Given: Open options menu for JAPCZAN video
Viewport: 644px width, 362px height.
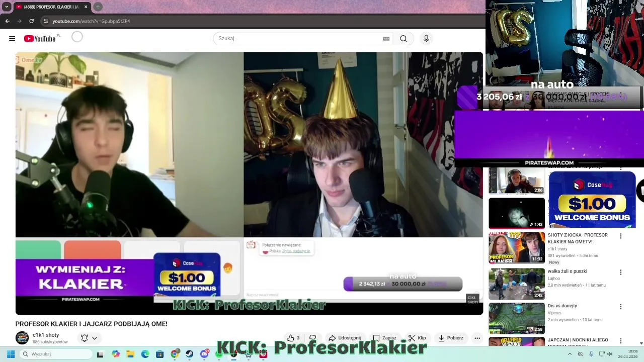Looking at the screenshot, I should pos(620,341).
